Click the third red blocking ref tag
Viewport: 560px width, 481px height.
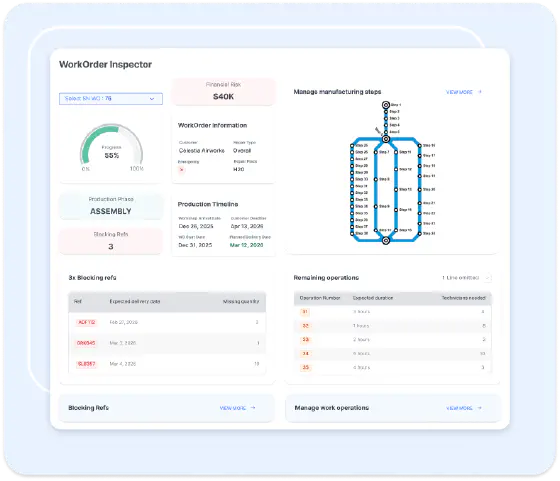point(86,364)
